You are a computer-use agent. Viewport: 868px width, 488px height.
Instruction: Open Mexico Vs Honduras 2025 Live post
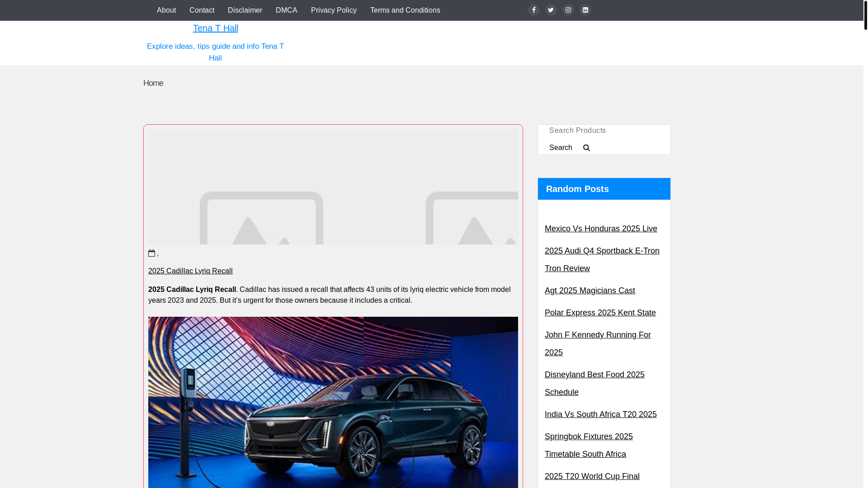click(601, 229)
